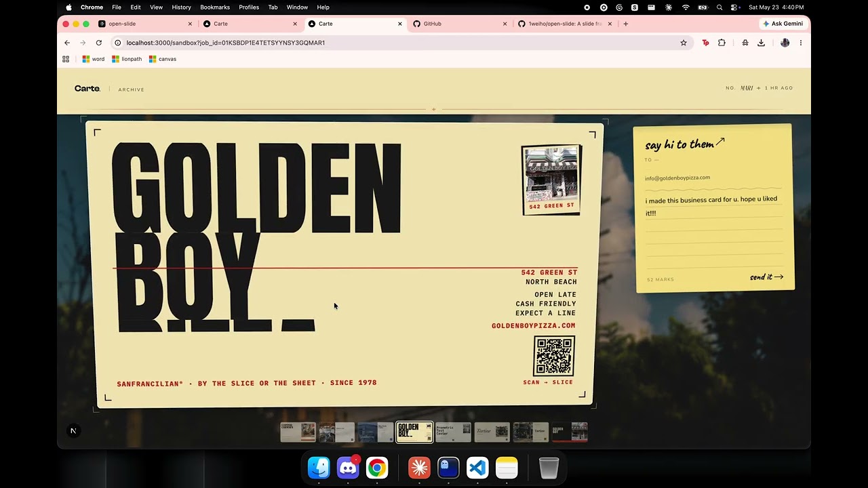Open the Chrome three-dot menu

coord(801,43)
